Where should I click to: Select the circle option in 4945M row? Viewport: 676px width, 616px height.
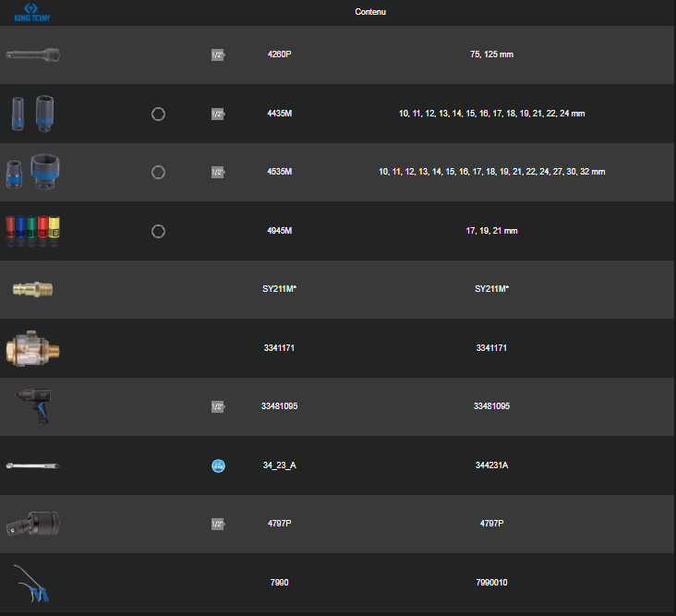click(158, 231)
